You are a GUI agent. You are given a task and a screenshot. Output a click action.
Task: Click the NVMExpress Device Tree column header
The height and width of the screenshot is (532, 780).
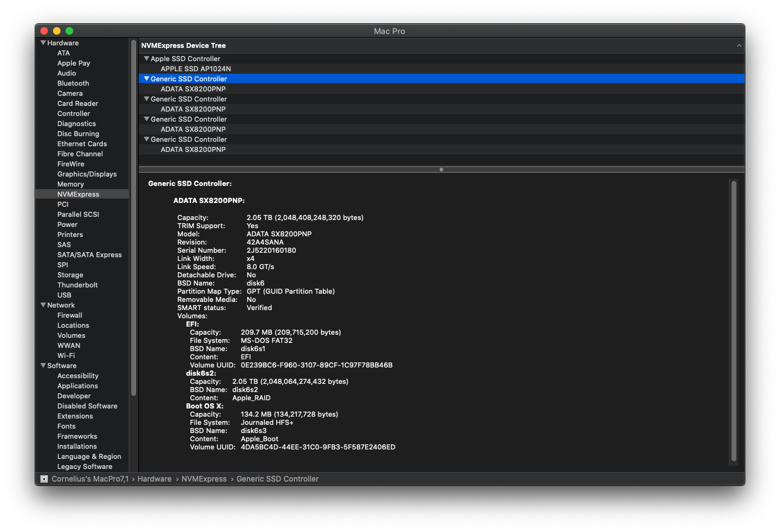click(x=441, y=45)
